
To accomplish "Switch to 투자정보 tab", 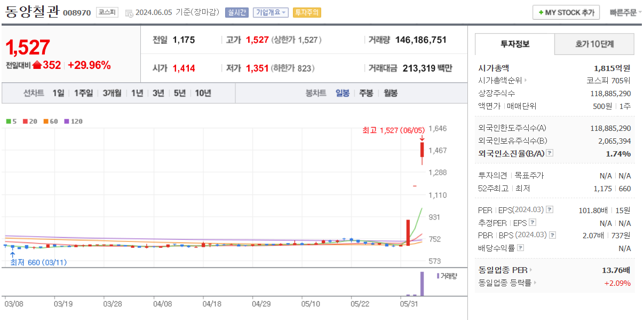I will click(514, 44).
